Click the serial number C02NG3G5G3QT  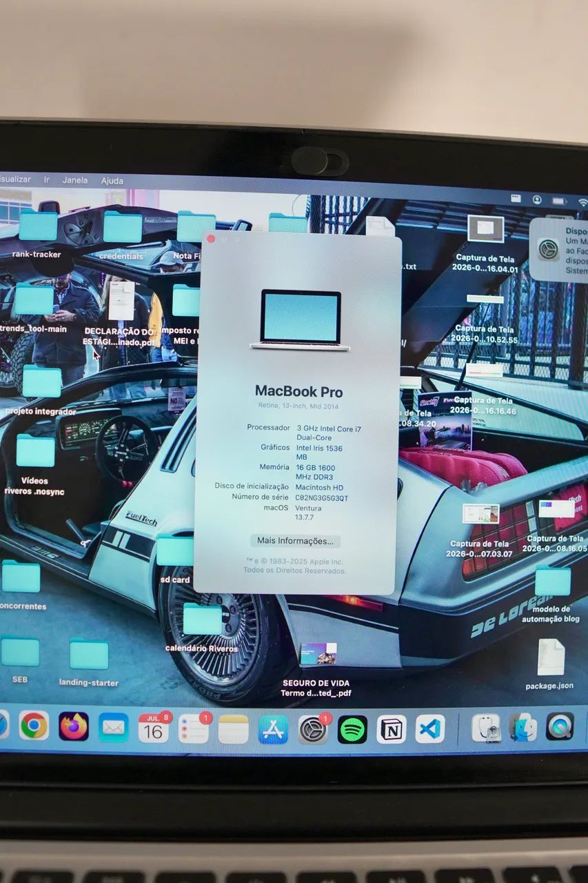point(322,497)
